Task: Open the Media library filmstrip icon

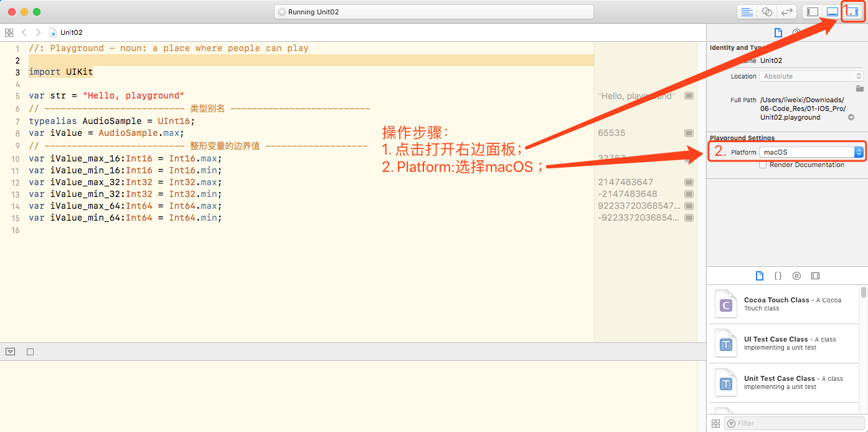Action: [x=815, y=276]
